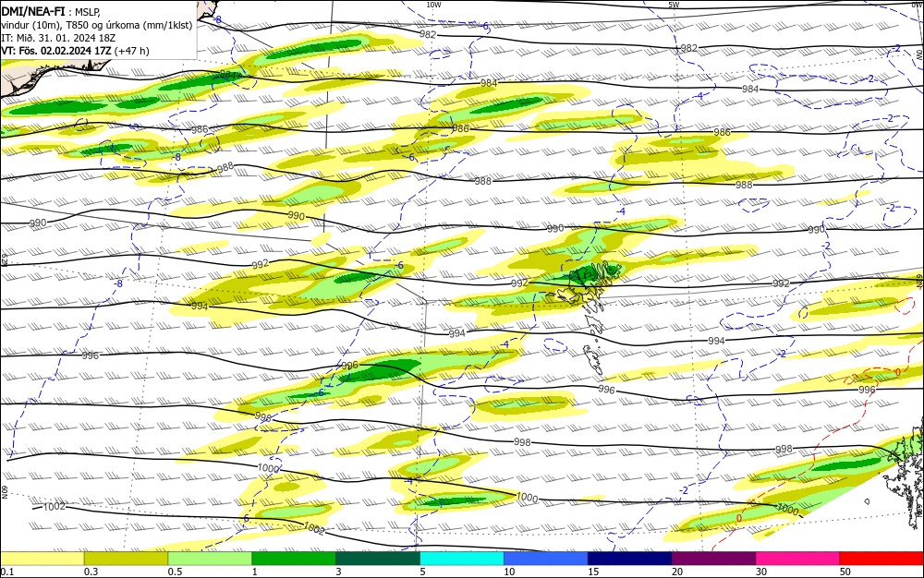Click the legend value 50
The image size is (924, 578).
[x=845, y=572]
